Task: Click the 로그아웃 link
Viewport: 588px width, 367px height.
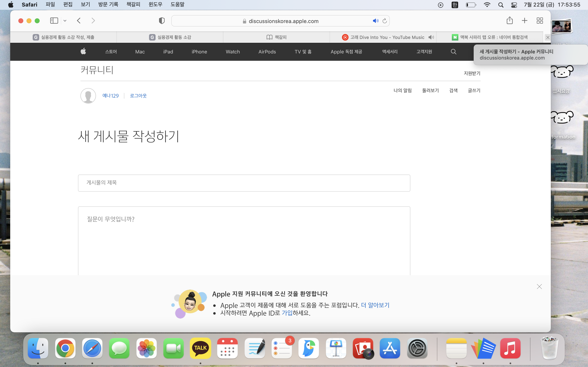Action: (138, 96)
